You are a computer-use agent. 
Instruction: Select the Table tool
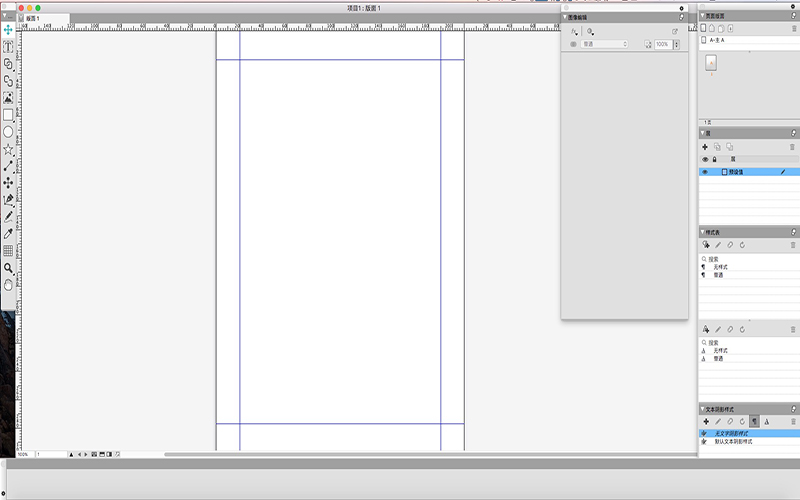click(8, 251)
